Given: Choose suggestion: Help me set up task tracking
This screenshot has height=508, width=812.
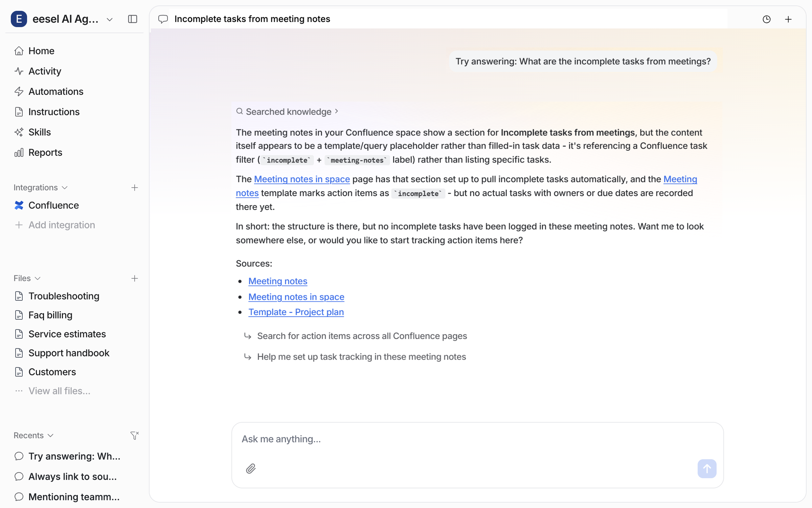Looking at the screenshot, I should pos(361,357).
